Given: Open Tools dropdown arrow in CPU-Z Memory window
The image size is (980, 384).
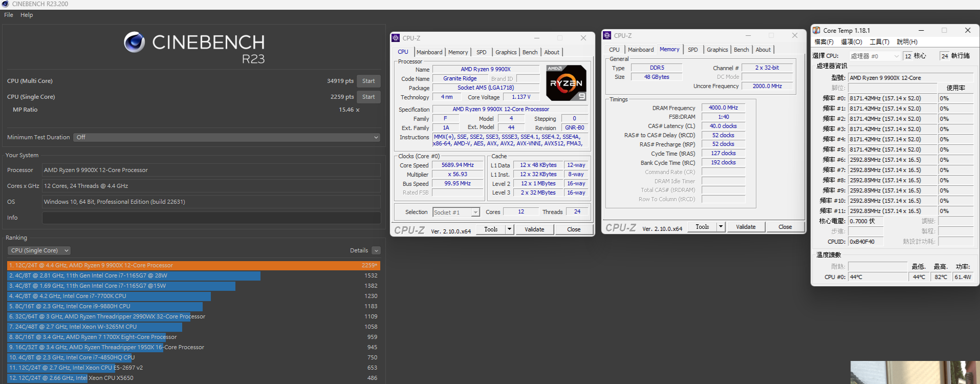Looking at the screenshot, I should pyautogui.click(x=721, y=227).
